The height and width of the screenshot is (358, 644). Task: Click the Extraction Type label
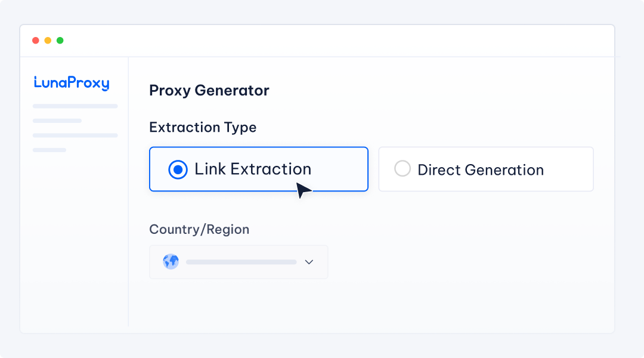point(203,128)
